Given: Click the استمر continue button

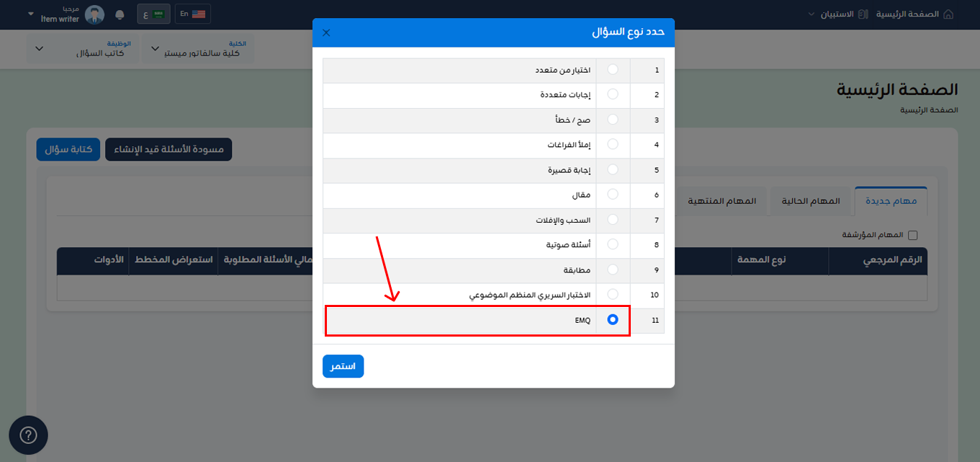Looking at the screenshot, I should click(343, 366).
